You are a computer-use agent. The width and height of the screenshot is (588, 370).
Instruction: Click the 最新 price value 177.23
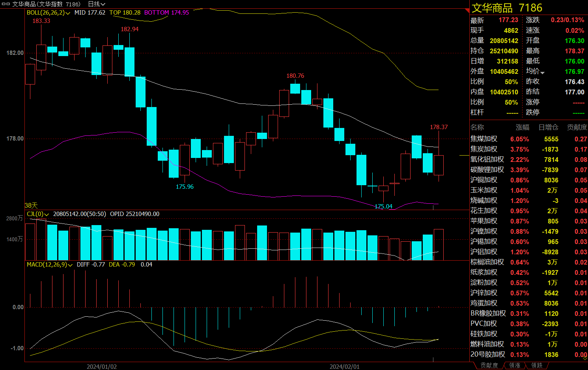point(508,20)
